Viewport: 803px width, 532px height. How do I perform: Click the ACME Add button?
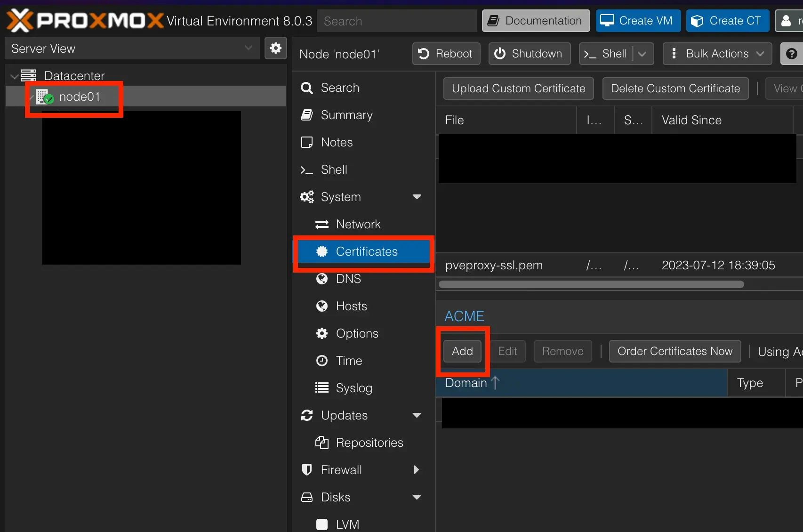tap(462, 351)
